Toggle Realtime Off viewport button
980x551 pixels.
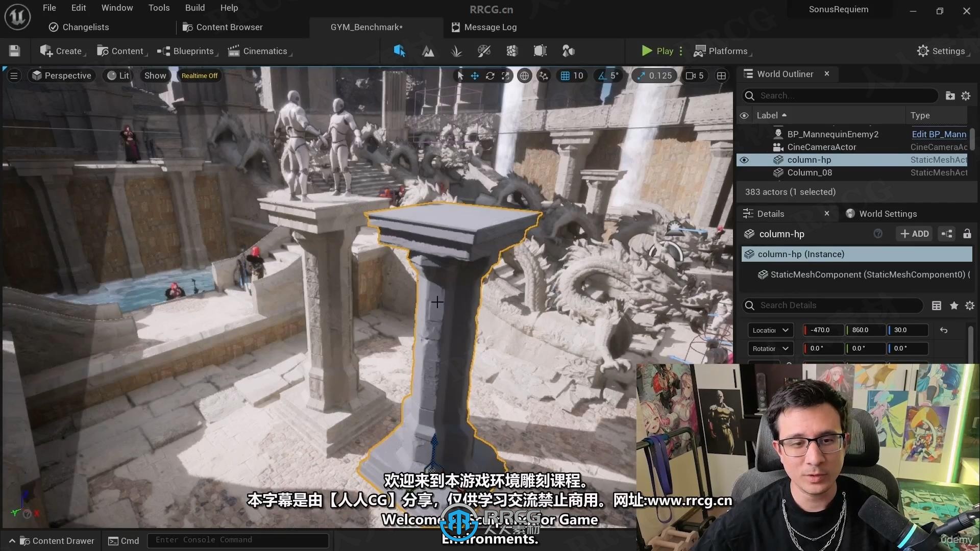(200, 76)
